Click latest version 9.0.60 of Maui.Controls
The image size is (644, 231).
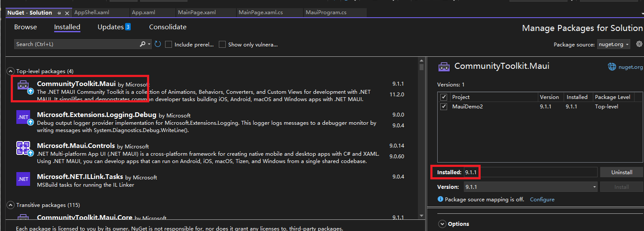tap(396, 157)
